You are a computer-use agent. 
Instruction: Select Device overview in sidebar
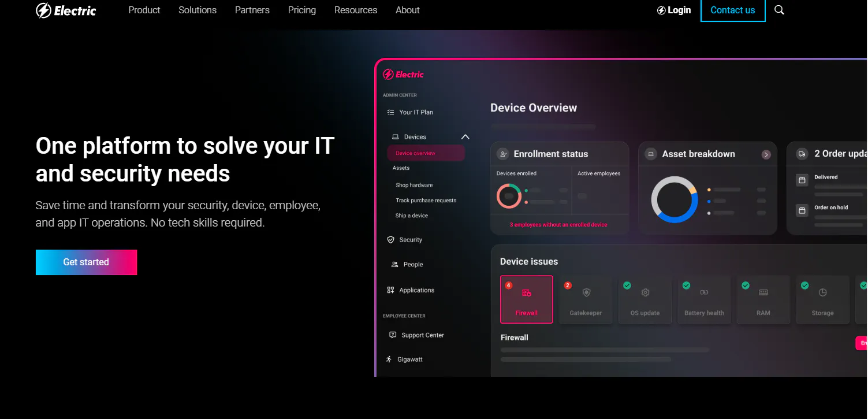(x=426, y=153)
